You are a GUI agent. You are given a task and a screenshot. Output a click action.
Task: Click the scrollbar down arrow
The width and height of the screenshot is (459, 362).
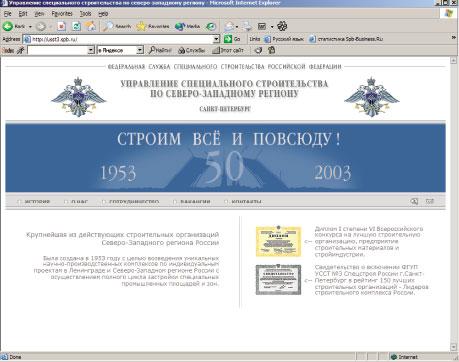coord(453,347)
